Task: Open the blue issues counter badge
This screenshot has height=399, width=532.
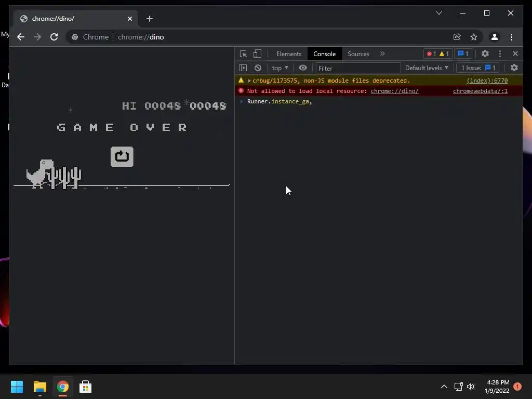Action: 463,54
